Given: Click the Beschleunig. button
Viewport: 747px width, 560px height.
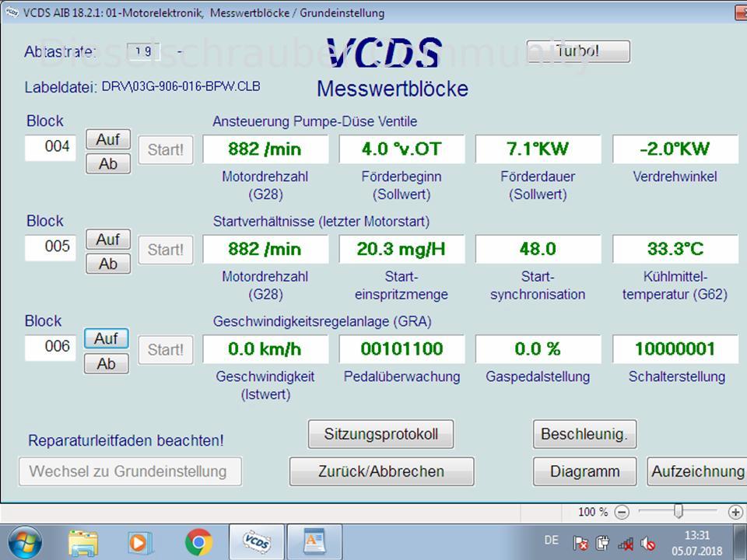Looking at the screenshot, I should (584, 434).
